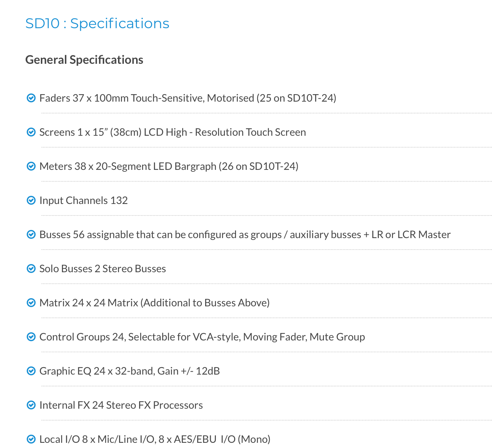Click the Faders 37 x 100mm text line
Screen dimensions: 492x448
point(187,98)
